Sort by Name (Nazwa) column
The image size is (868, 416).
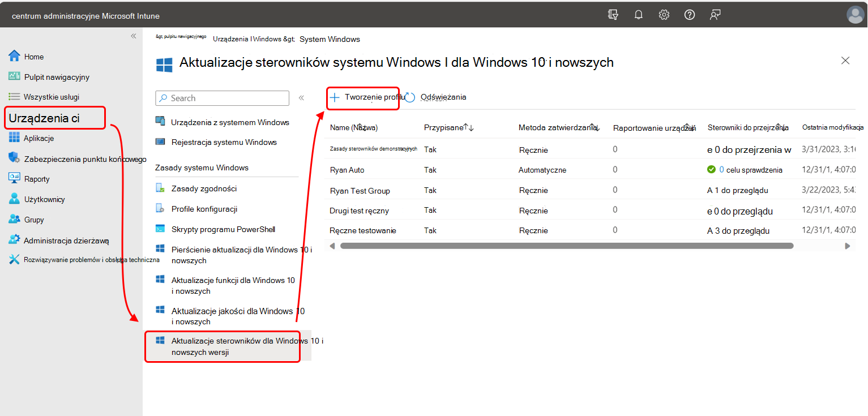pyautogui.click(x=354, y=127)
